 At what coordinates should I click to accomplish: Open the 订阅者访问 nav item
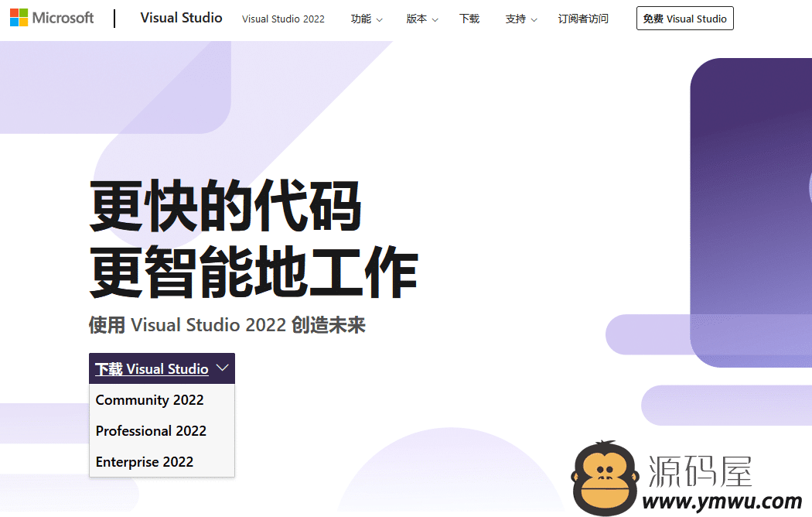point(583,19)
